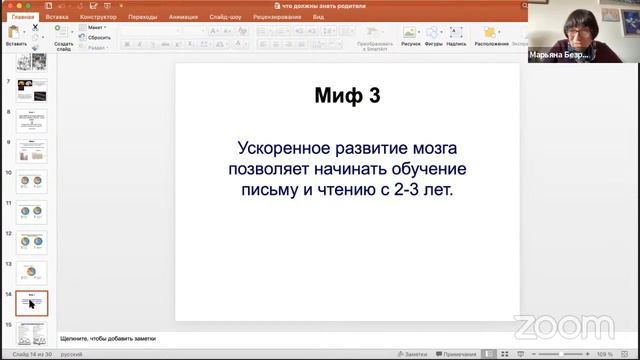Open the Вид tab
The height and width of the screenshot is (360, 640).
tap(318, 17)
